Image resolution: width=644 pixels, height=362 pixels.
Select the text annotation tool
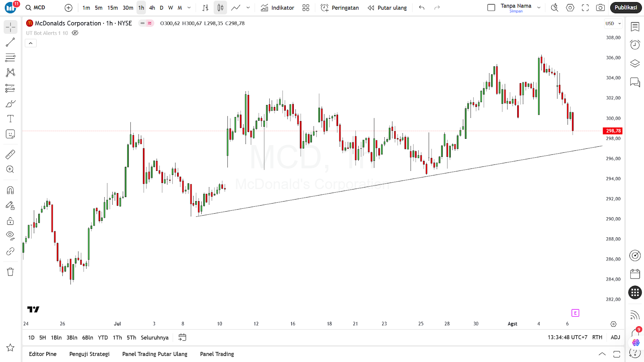[x=10, y=119]
